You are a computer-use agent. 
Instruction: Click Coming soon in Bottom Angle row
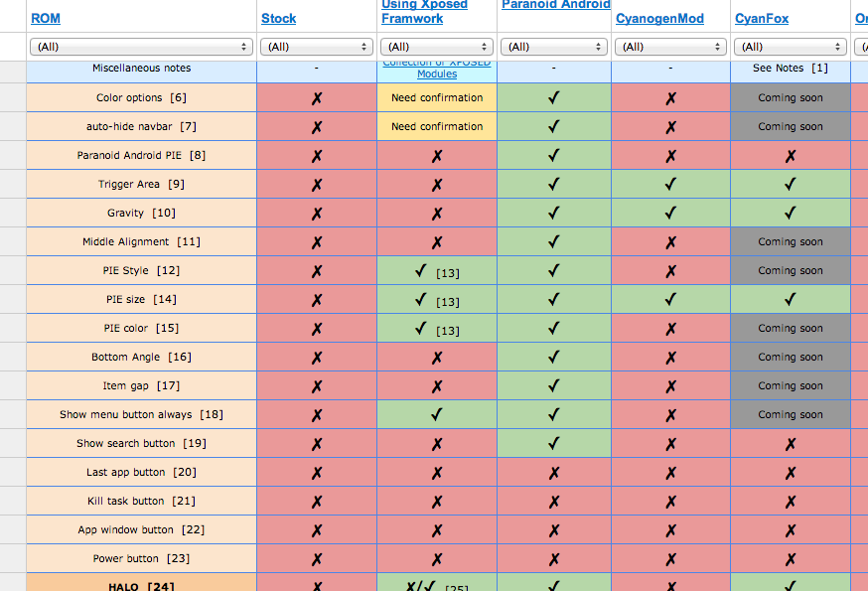pos(791,357)
